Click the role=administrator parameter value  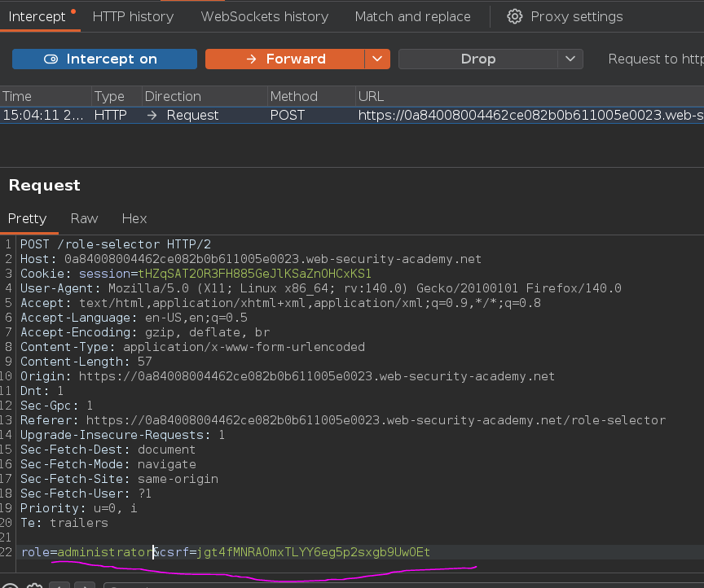pos(104,552)
